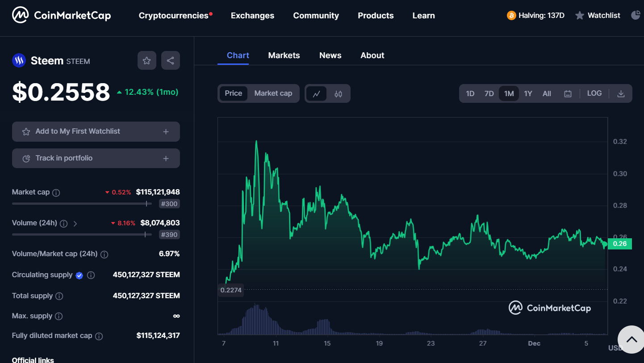Click the $115,124,317 fully diluted value
The image size is (644, 363).
coord(158,336)
